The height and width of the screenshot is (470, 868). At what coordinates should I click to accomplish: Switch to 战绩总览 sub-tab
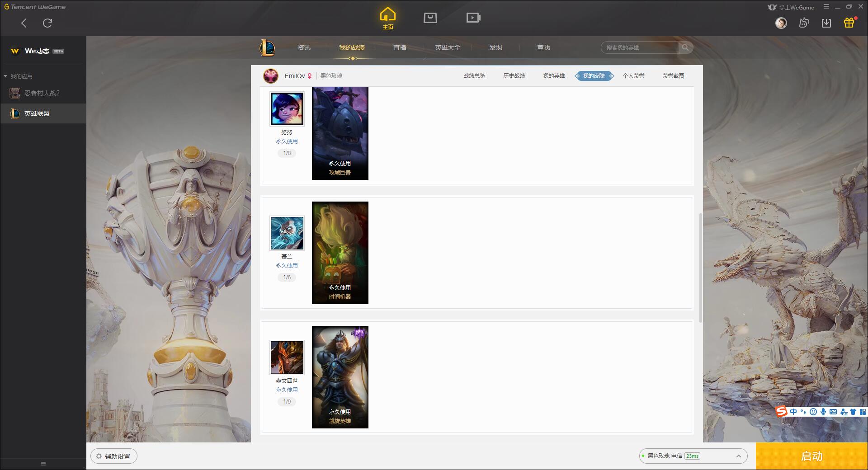tap(474, 76)
